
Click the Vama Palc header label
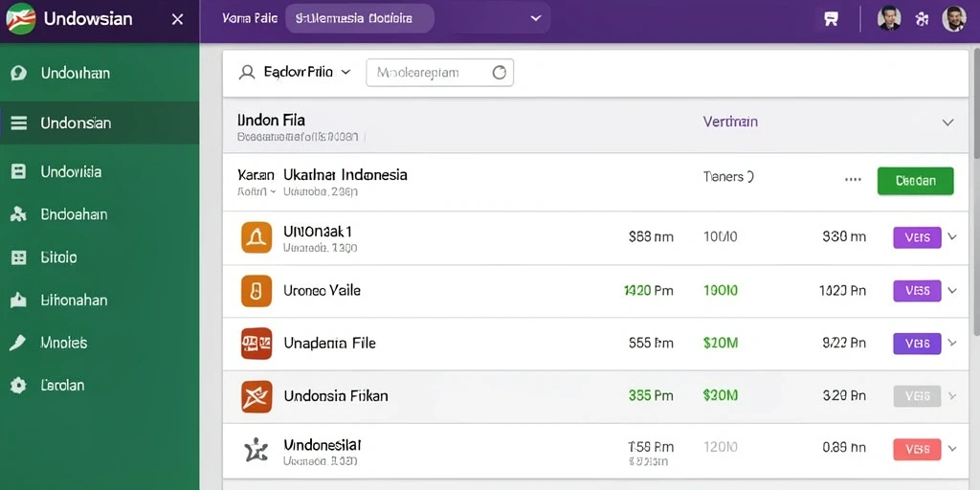pyautogui.click(x=250, y=18)
